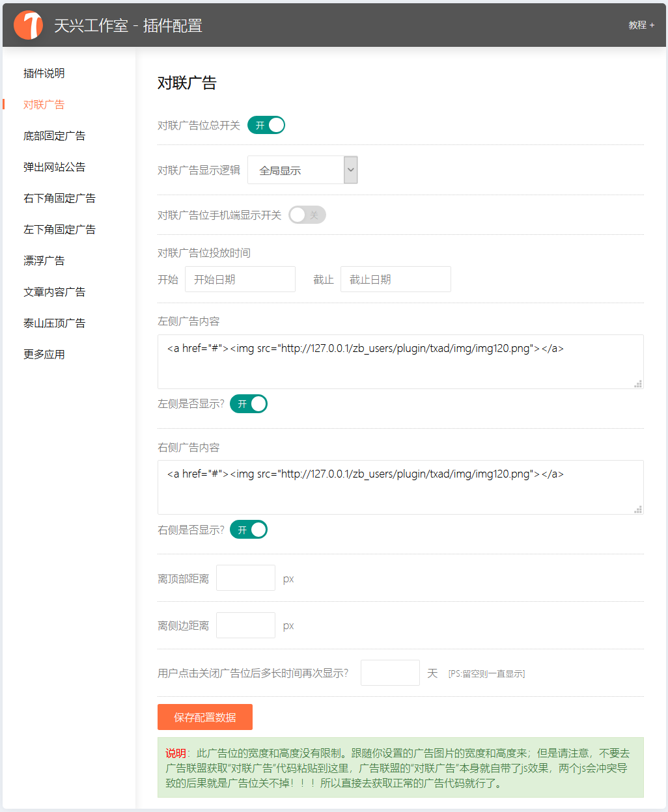This screenshot has width=668, height=812.
Task: Open the 插件说明 sidebar item
Action: click(x=44, y=74)
